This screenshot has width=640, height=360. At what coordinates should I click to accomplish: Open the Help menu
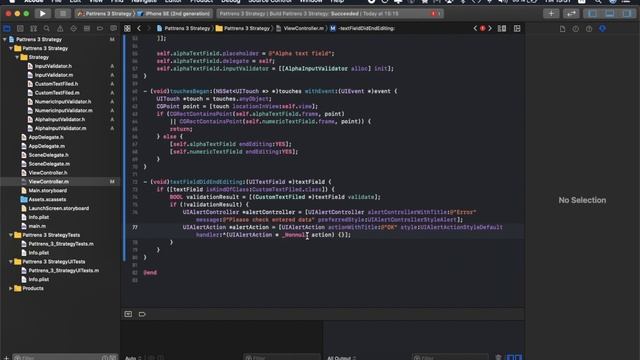coord(337,1)
